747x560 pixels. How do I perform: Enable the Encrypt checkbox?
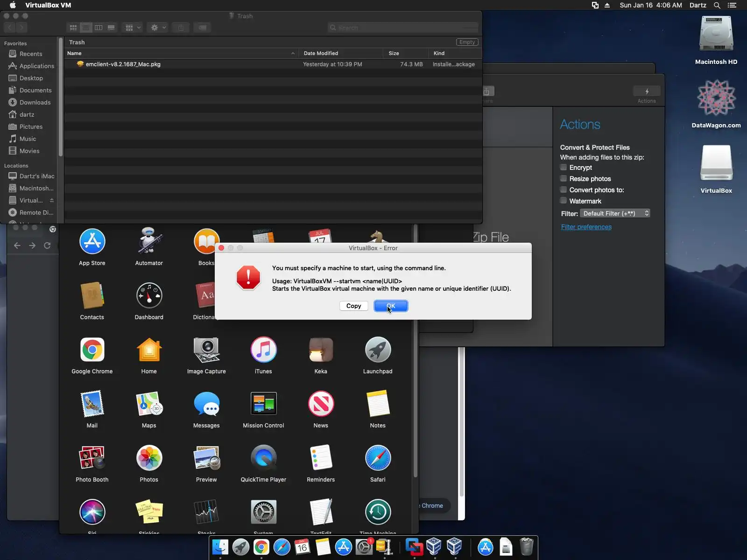(x=564, y=167)
